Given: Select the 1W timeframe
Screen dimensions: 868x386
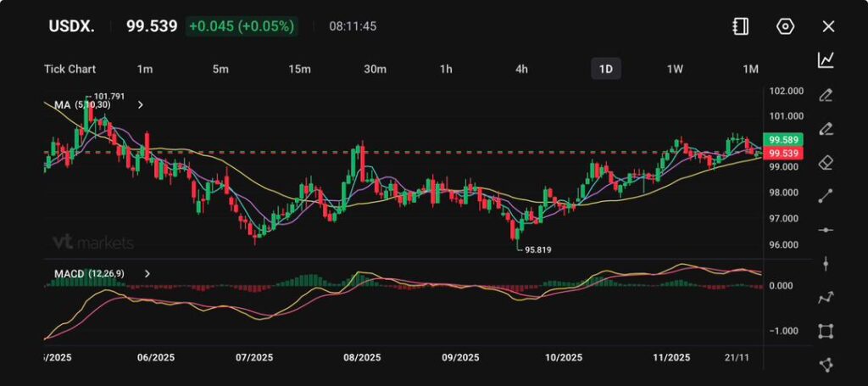Looking at the screenshot, I should tap(675, 69).
